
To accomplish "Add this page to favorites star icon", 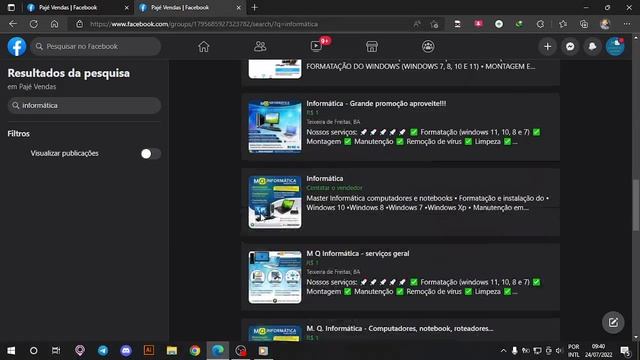I will coord(434,24).
